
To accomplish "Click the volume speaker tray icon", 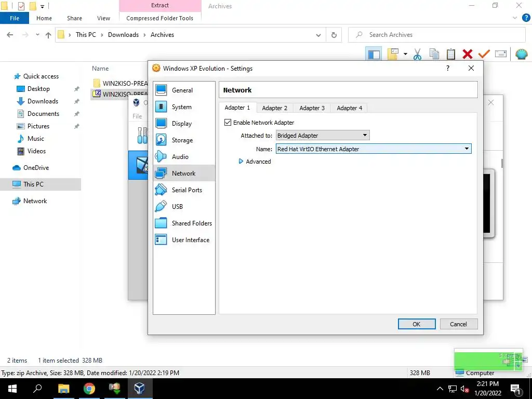I will click(464, 389).
